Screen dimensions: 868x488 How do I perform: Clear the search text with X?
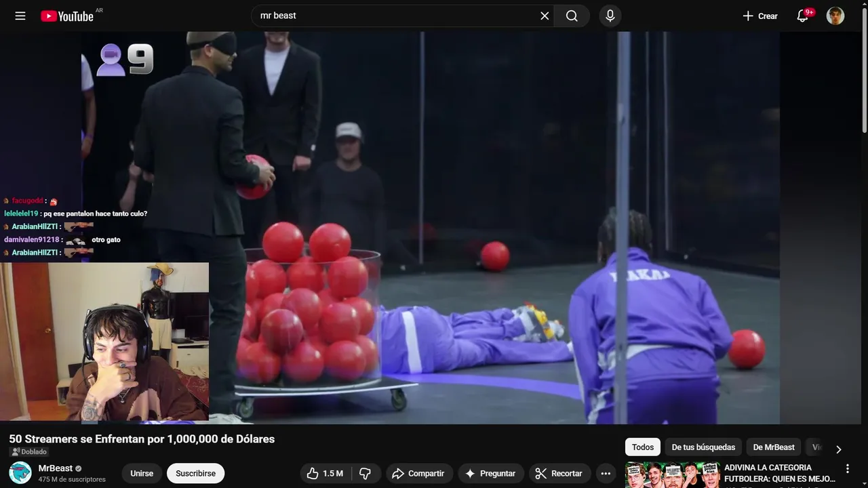pos(545,16)
